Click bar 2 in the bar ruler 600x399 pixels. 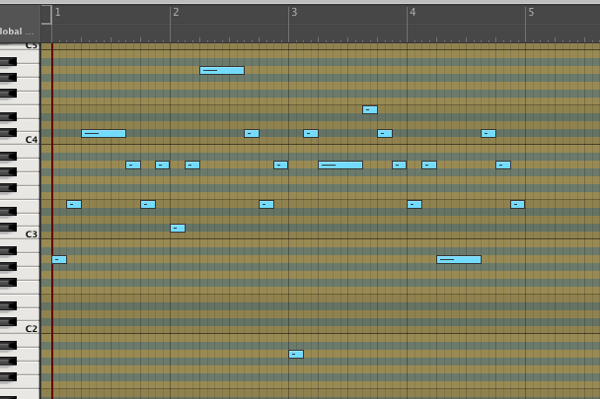176,12
